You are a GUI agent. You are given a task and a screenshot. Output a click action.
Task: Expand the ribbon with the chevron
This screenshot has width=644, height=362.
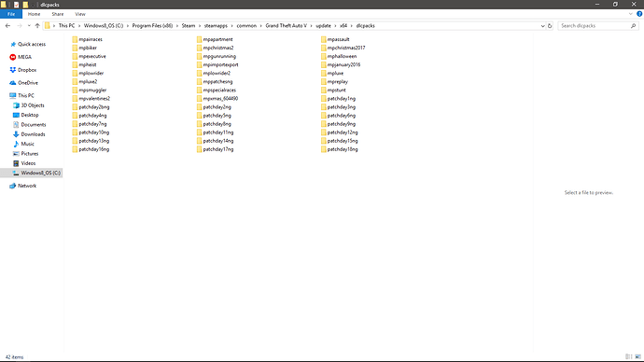630,14
